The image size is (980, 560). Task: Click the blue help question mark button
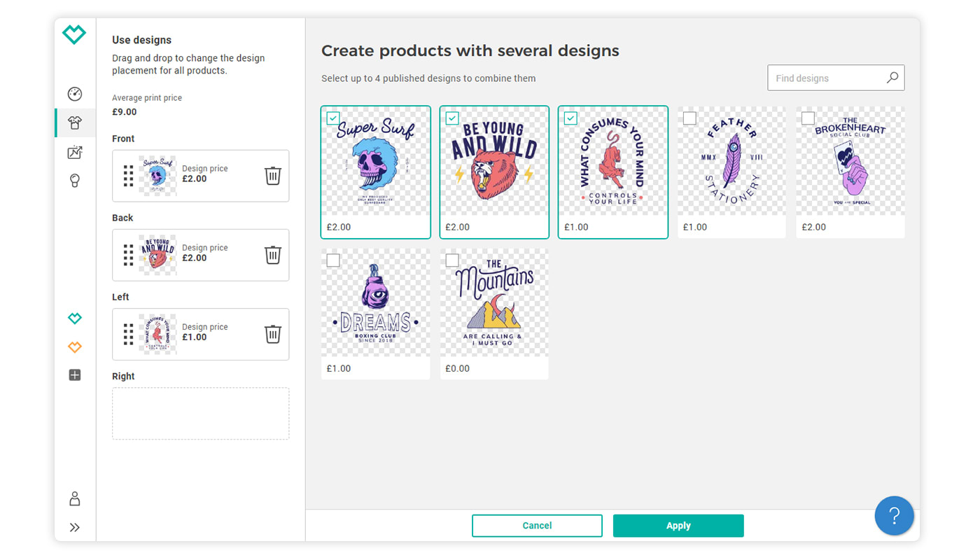click(x=894, y=516)
